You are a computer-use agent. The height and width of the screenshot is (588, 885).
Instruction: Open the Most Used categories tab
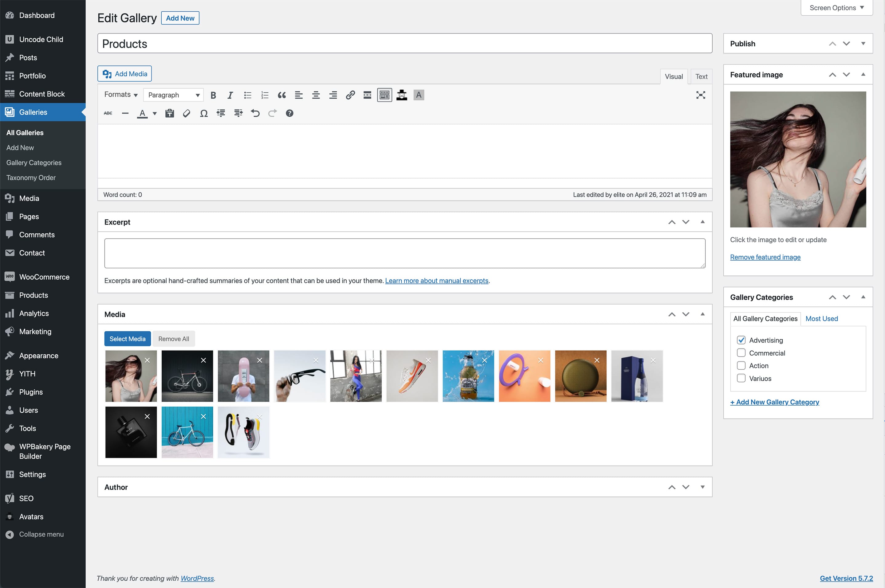coord(822,318)
